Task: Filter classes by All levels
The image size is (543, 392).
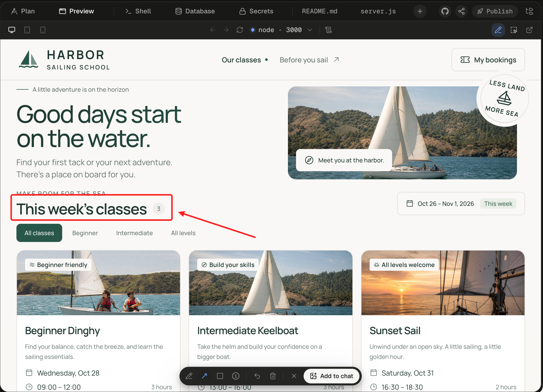Action: point(183,233)
